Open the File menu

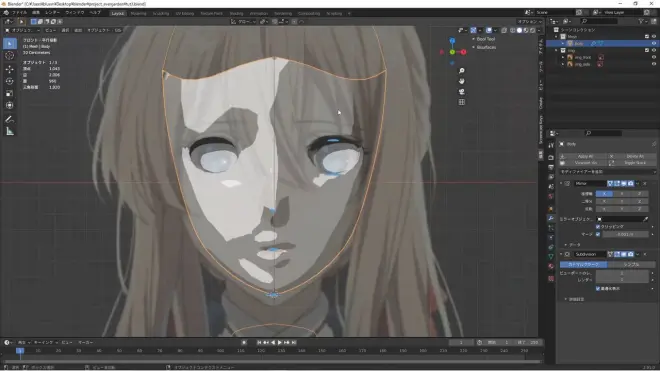coord(19,13)
